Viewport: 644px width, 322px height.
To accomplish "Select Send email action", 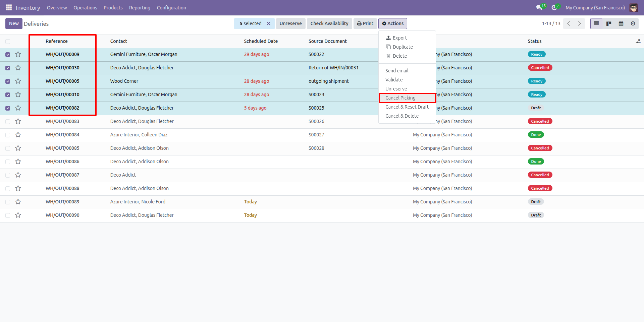I will [x=407, y=71].
